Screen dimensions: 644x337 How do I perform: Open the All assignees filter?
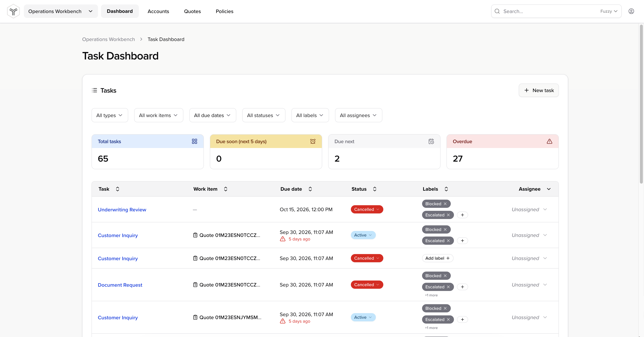[359, 115]
